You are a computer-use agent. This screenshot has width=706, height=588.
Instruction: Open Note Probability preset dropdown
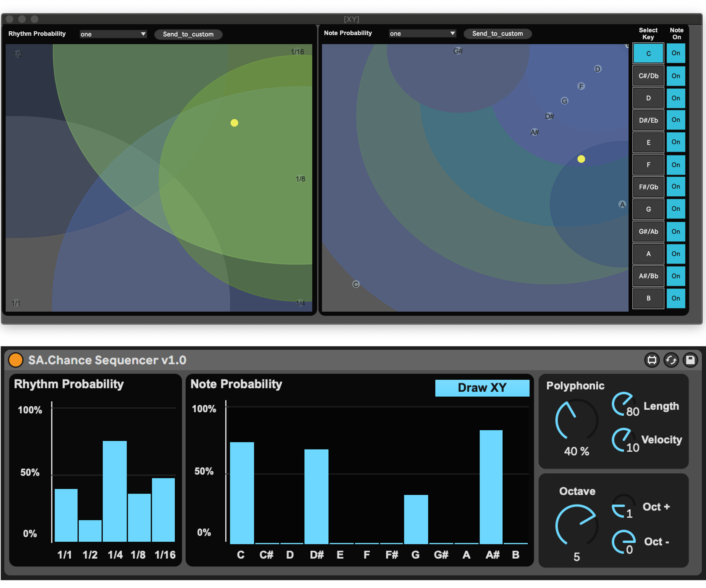[422, 33]
